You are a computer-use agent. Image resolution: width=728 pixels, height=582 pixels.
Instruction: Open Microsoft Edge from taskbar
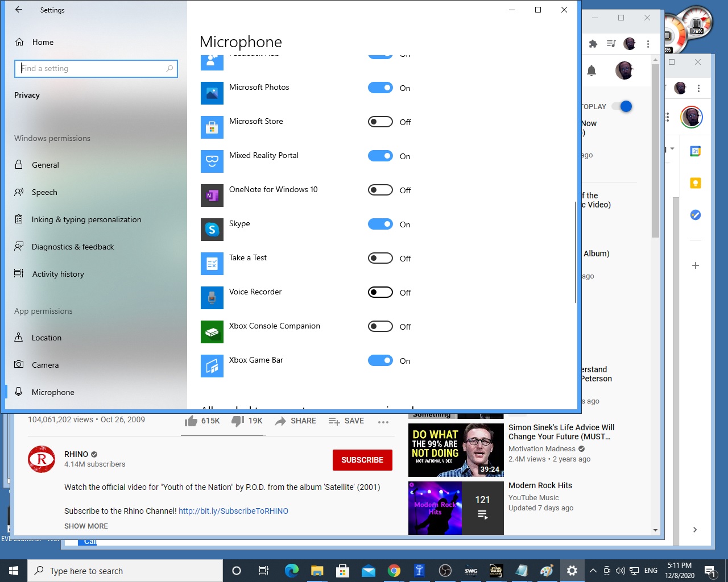coord(292,571)
